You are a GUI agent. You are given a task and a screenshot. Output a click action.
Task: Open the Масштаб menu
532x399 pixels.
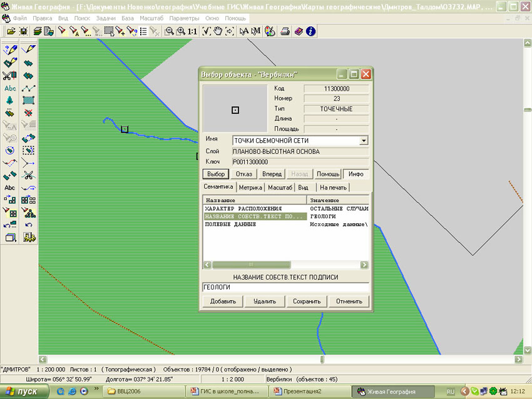click(x=151, y=19)
